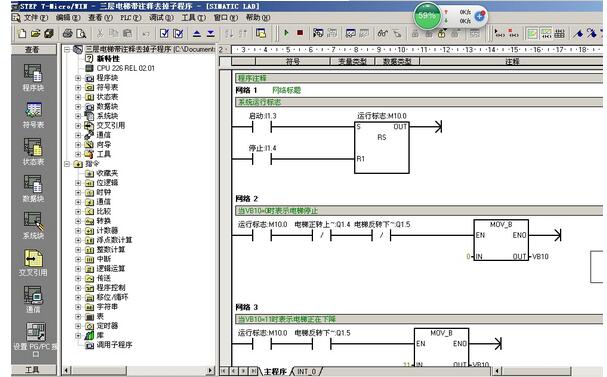This screenshot has height=377, width=607.
Task: Click the 符号 column header
Action: pyautogui.click(x=292, y=61)
